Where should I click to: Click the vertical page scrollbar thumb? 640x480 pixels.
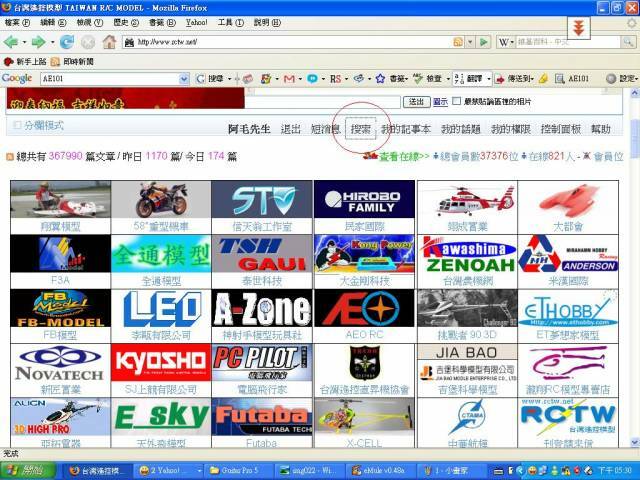tap(634, 139)
